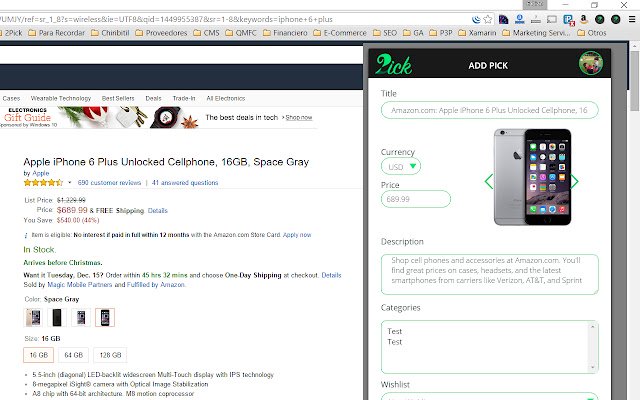Open the 2Pick bookmarks folder
The image size is (640, 400).
tap(11, 33)
